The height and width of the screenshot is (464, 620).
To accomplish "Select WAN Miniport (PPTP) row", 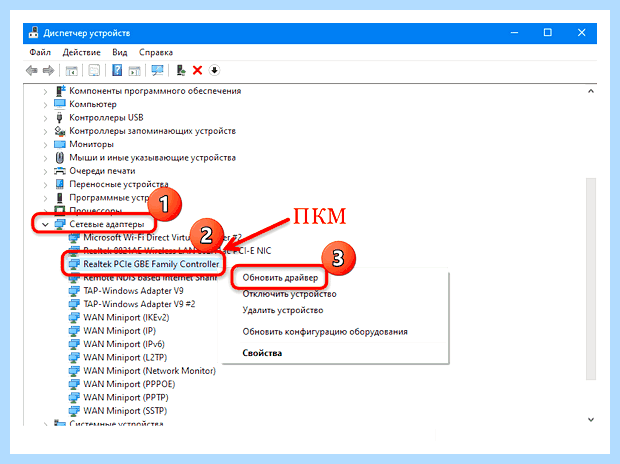I will (119, 397).
